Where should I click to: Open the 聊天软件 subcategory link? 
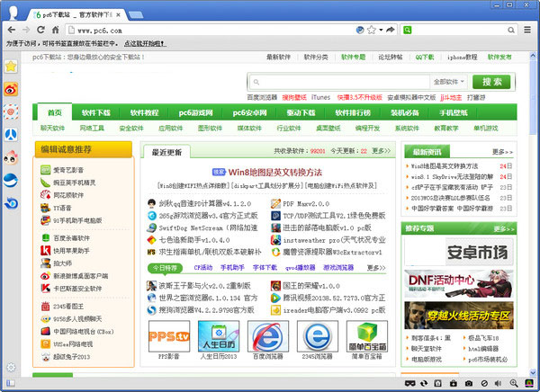[52, 128]
